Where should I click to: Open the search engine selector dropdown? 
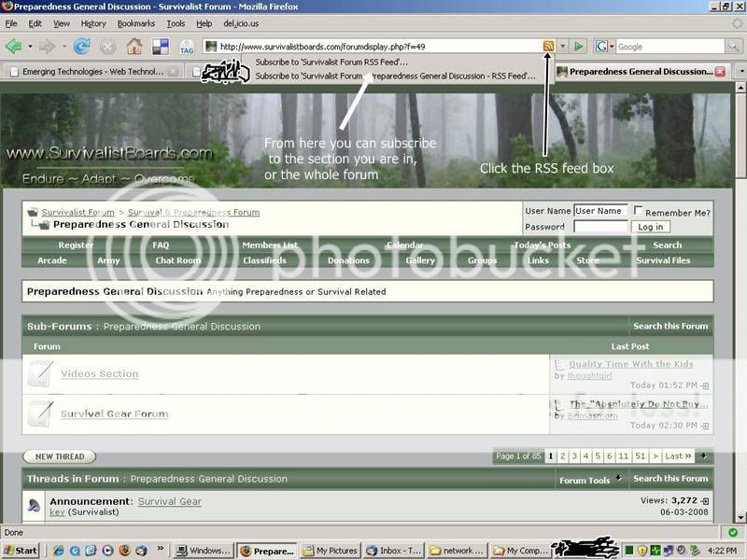tap(612, 46)
